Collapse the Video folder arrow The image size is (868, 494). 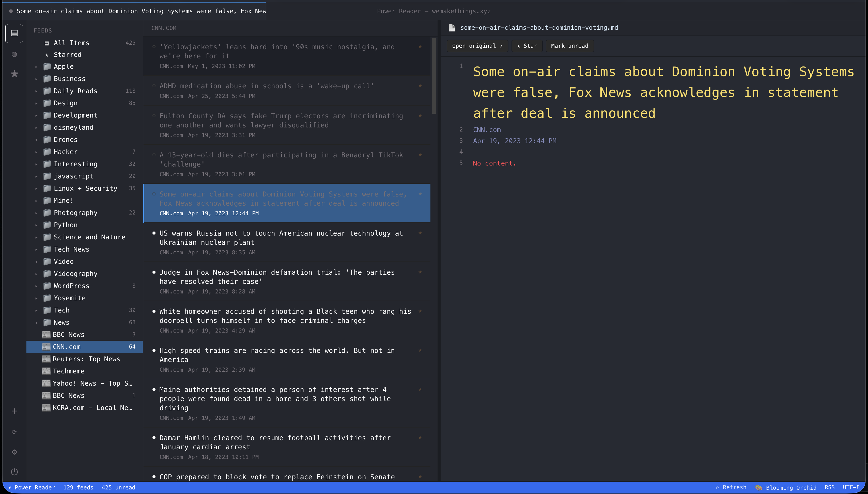[36, 261]
